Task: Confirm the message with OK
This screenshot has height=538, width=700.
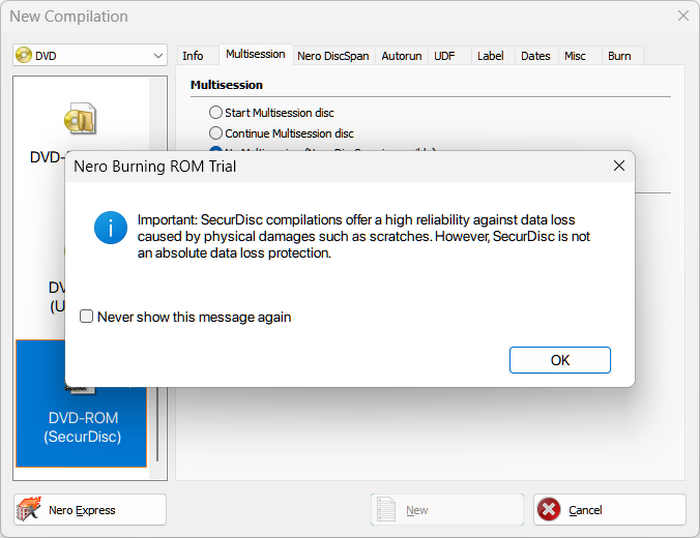Action: [560, 360]
